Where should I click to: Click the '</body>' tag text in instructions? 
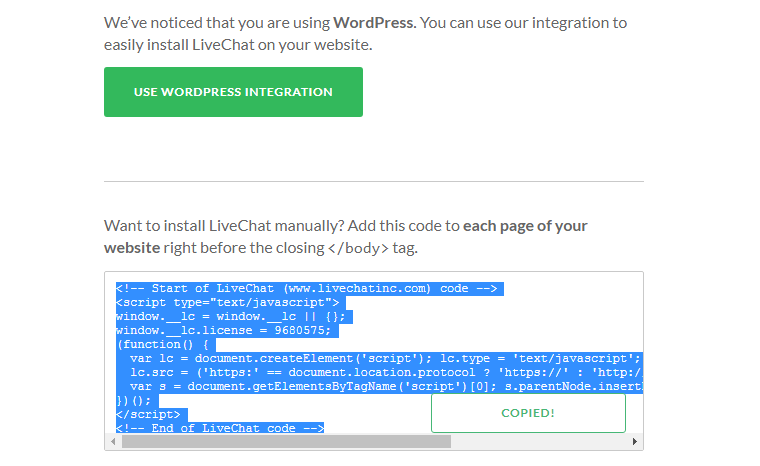pos(358,248)
